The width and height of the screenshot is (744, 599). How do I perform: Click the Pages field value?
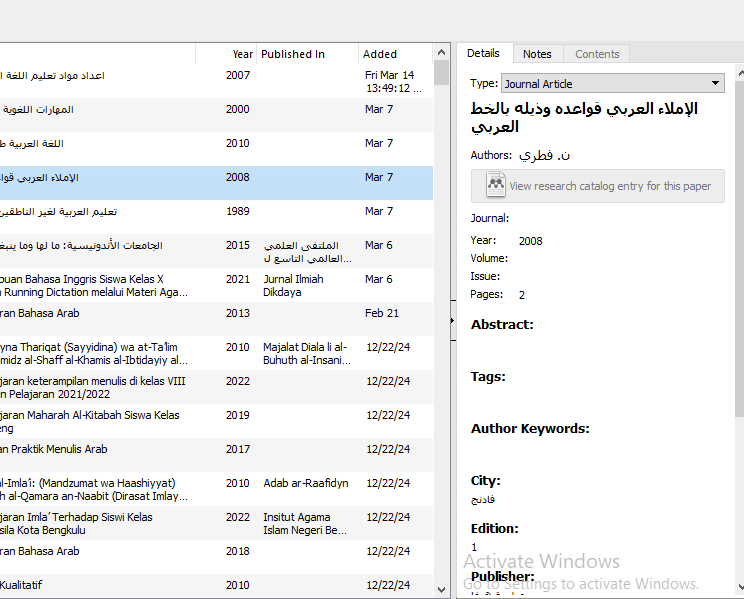522,295
